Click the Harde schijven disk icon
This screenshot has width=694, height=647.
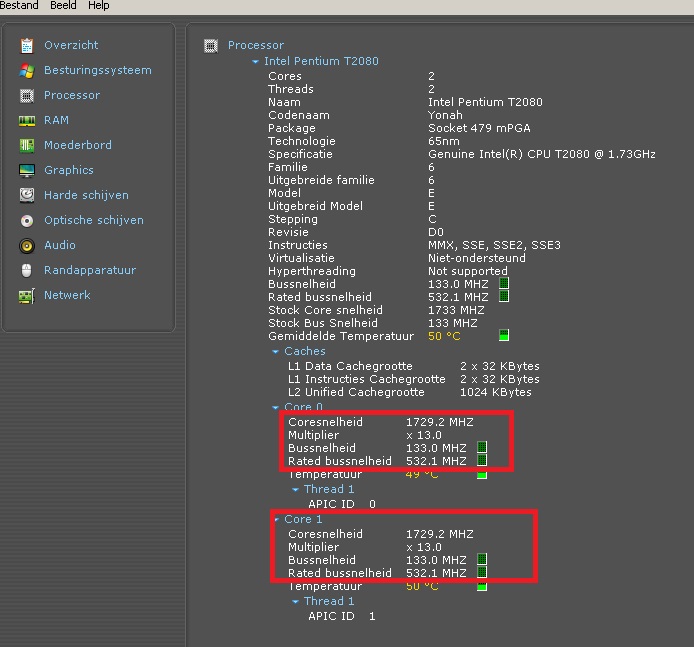27,195
